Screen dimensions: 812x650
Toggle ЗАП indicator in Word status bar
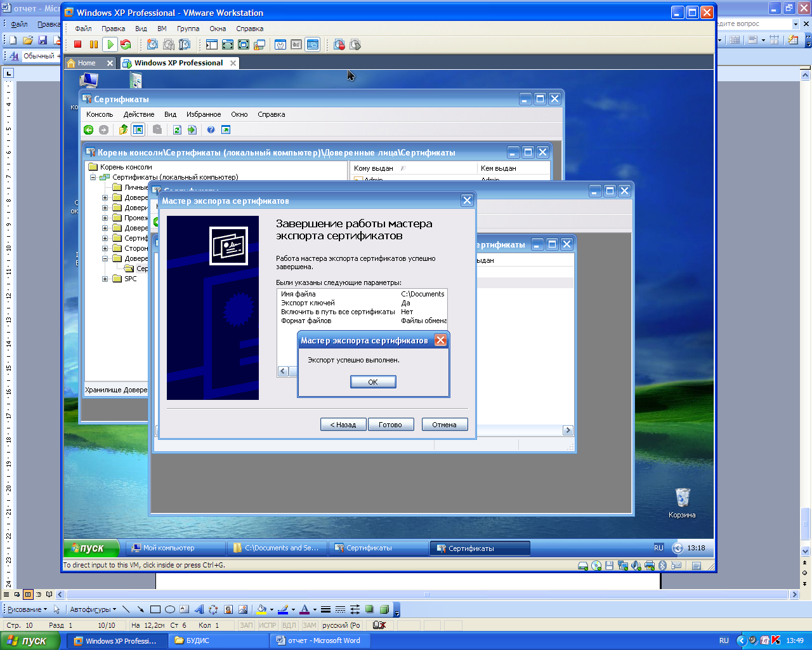(x=246, y=625)
